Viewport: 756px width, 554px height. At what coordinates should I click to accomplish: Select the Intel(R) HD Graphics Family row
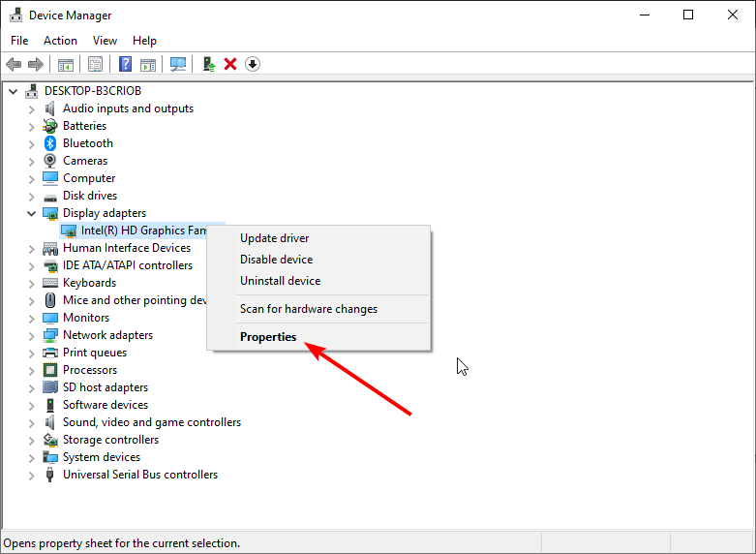(x=142, y=231)
